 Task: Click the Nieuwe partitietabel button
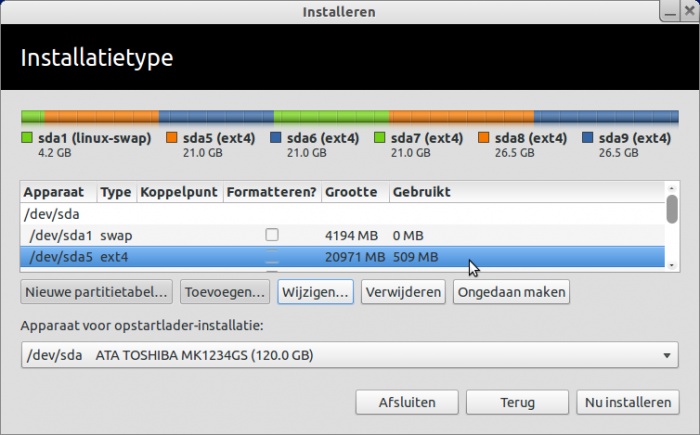96,292
